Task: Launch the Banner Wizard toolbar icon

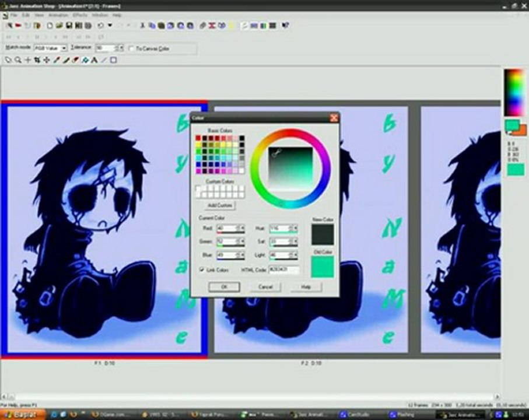Action: (x=18, y=26)
